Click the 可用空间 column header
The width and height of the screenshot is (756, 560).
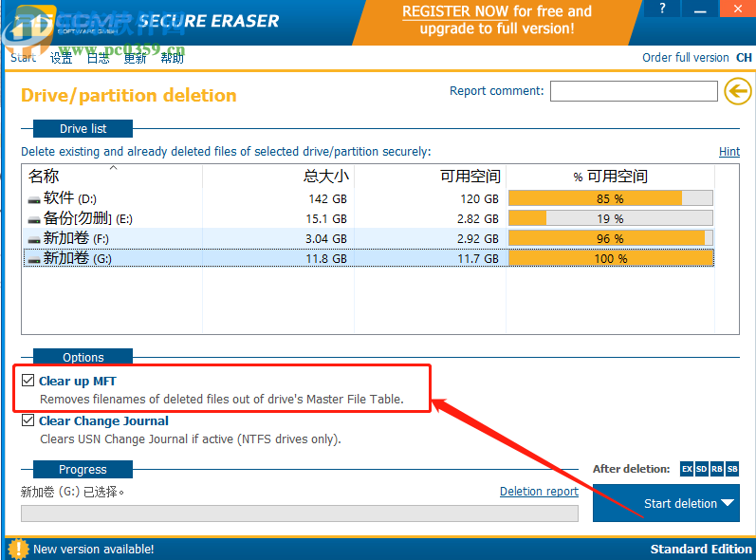pos(430,176)
